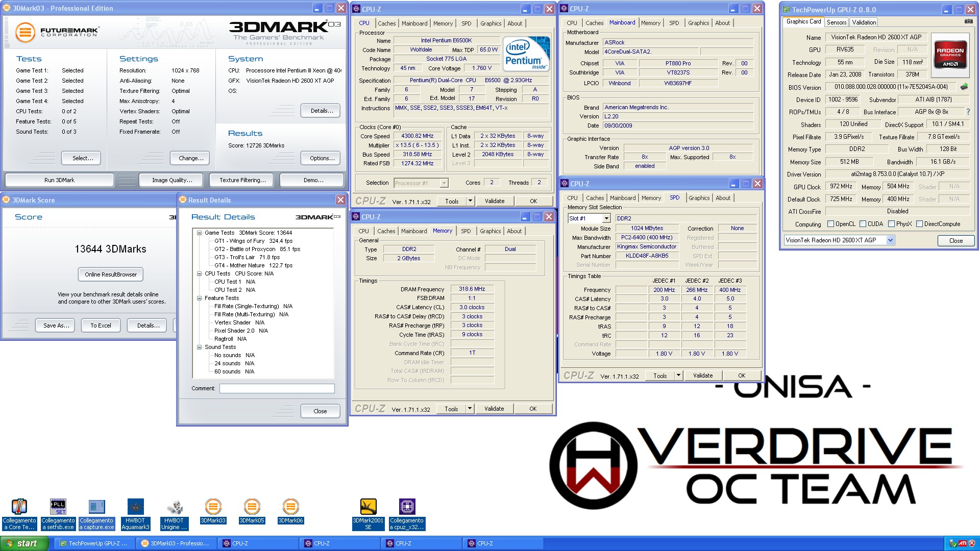Viewport: 980px width, 551px height.
Task: Toggle the PhysX checkbox in GPU-Z
Action: click(x=891, y=224)
